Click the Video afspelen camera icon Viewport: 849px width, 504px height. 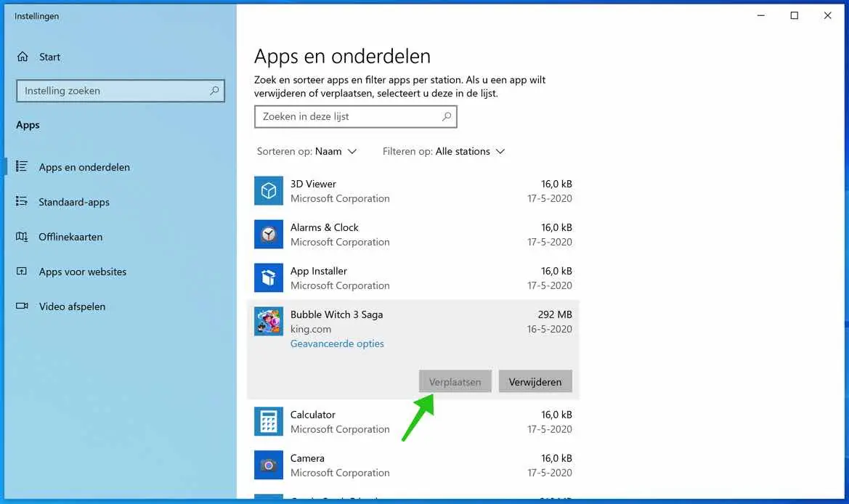[x=22, y=306]
